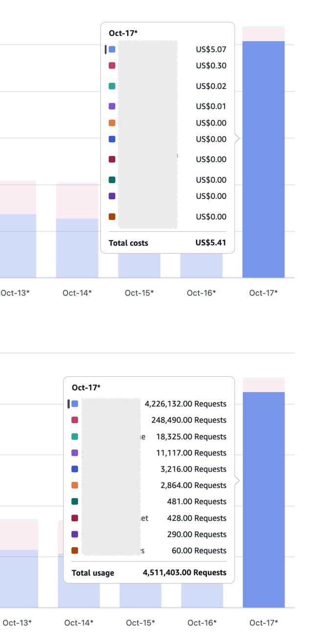Click the US$0.30 value in cost tooltip
This screenshot has width=313, height=644.
(211, 65)
